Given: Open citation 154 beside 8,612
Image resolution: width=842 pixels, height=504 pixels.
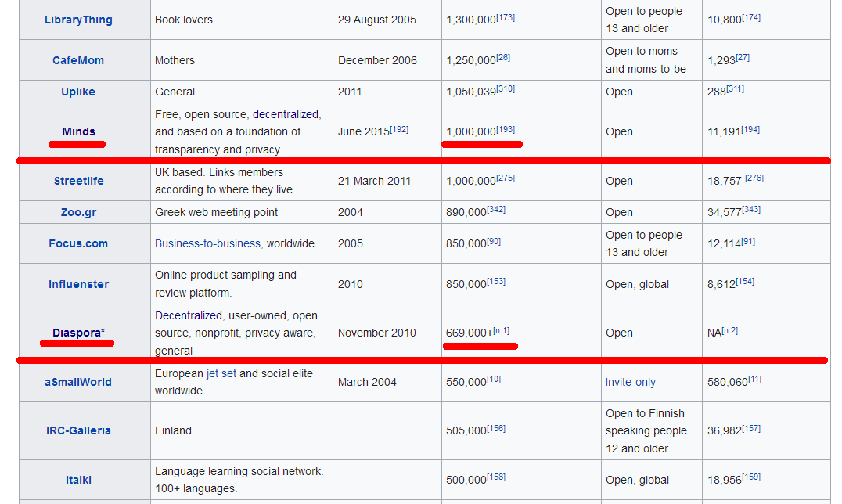Looking at the screenshot, I should (745, 281).
